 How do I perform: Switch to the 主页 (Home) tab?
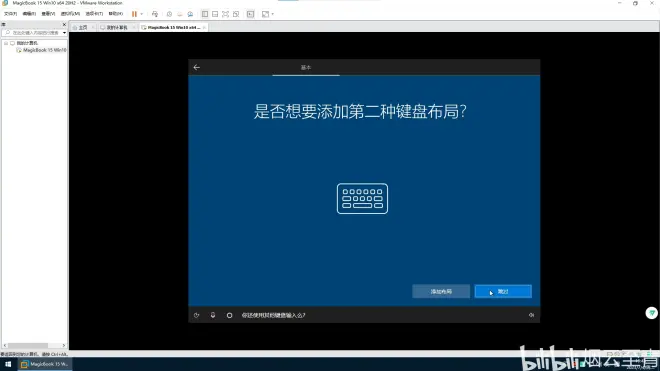[83, 27]
